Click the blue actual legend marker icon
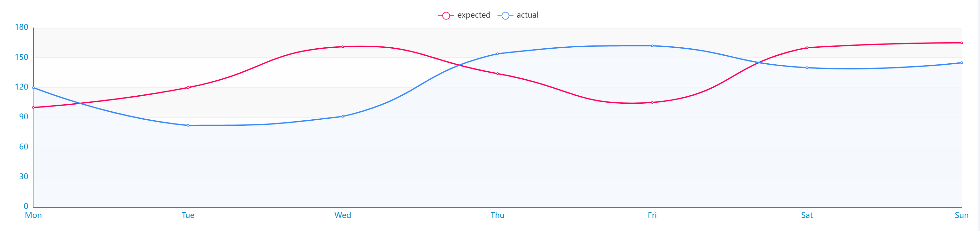The image size is (980, 231). point(505,16)
